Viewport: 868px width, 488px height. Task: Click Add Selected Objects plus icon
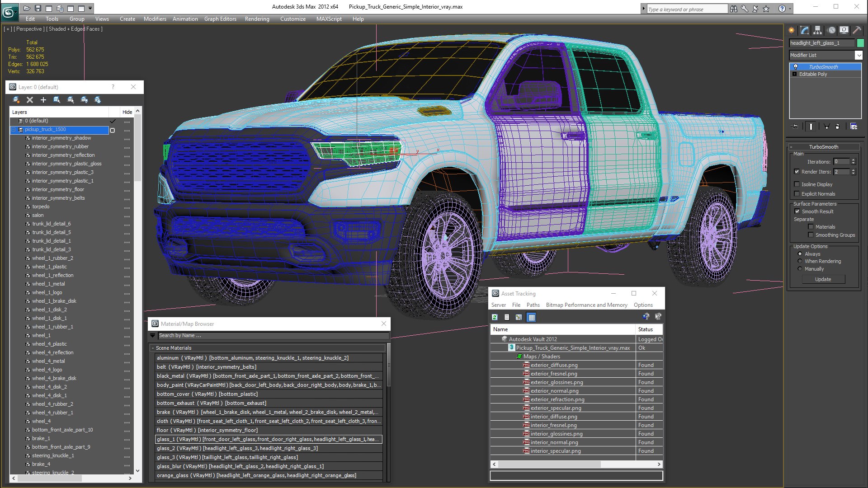click(x=43, y=100)
